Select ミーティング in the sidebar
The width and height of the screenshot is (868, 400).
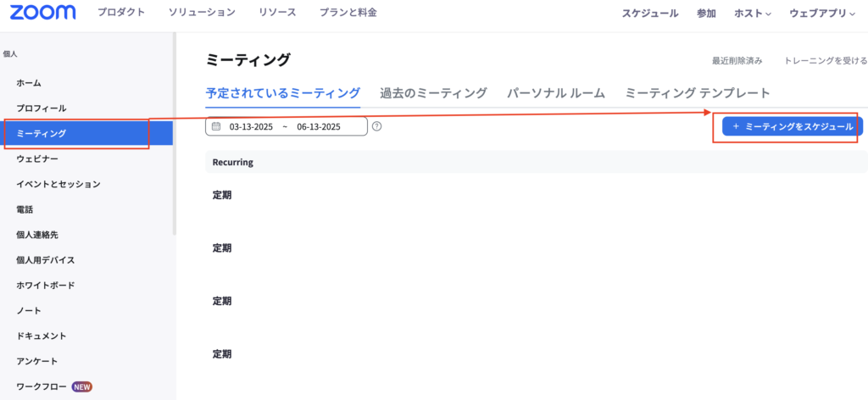[x=86, y=133]
